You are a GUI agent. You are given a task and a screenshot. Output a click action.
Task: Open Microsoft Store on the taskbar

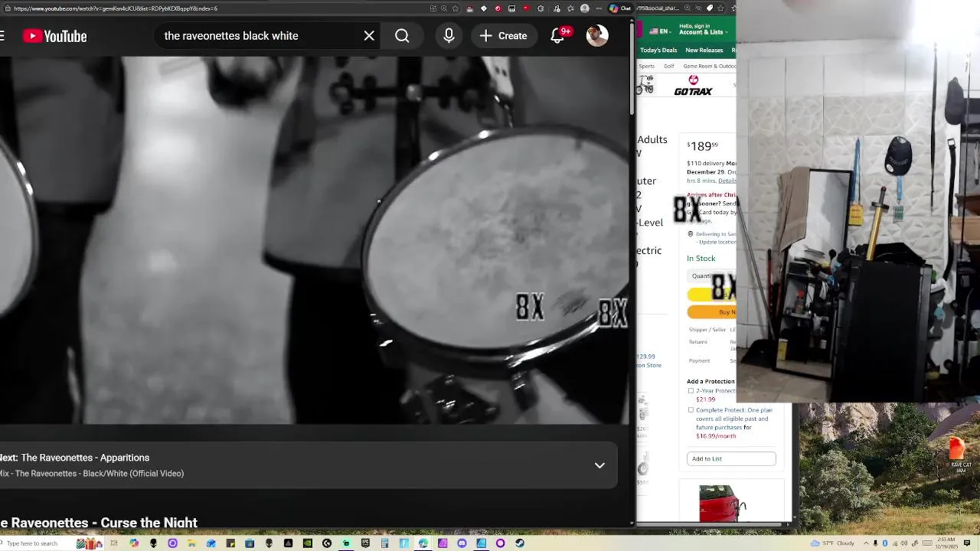pos(250,543)
